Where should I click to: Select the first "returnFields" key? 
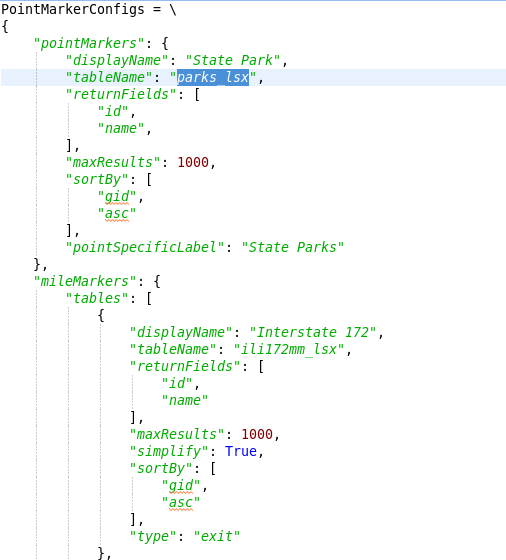pyautogui.click(x=121, y=95)
